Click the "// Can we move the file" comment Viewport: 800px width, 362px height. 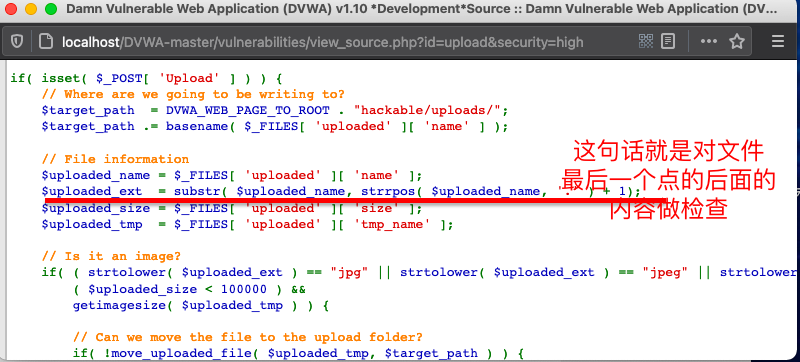tap(248, 337)
